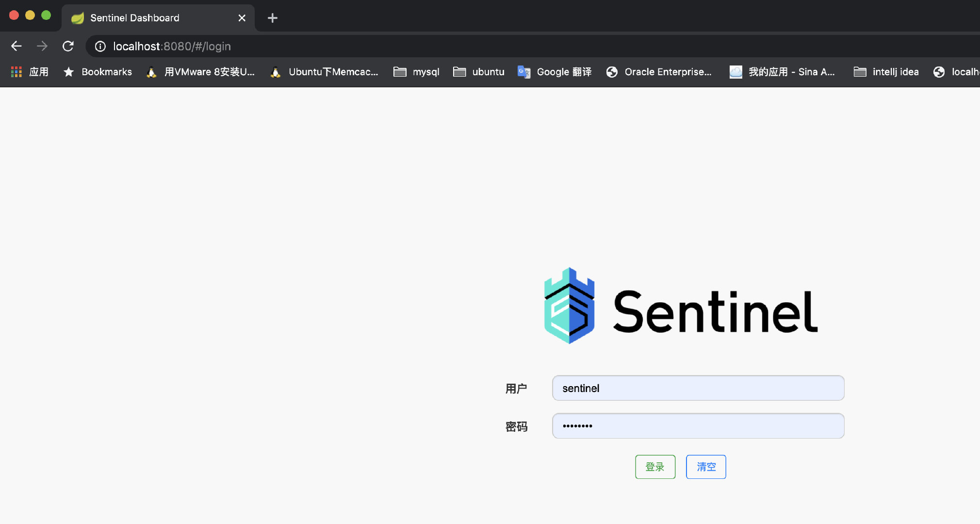The image size is (980, 524).
Task: Click the browser back arrow
Action: tap(16, 46)
